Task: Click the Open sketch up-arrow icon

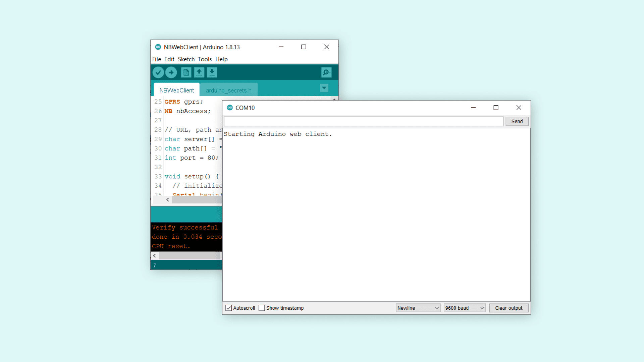Action: coord(199,72)
